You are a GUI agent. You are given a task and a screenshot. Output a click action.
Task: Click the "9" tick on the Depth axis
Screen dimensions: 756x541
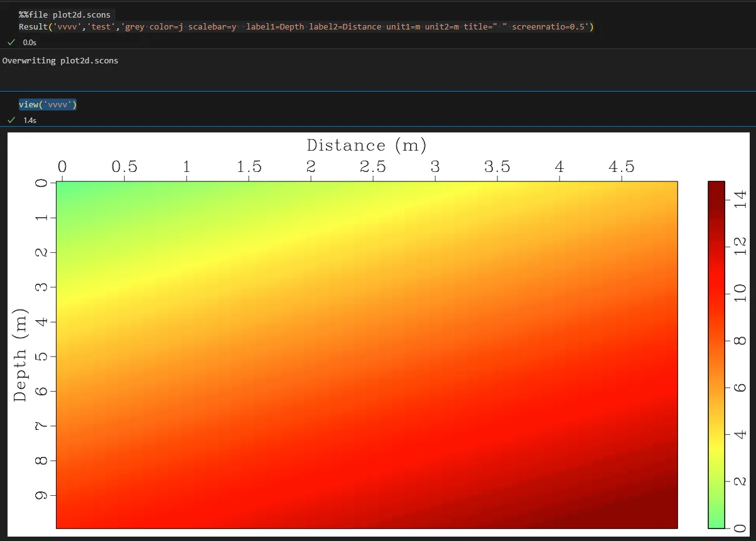[42, 495]
